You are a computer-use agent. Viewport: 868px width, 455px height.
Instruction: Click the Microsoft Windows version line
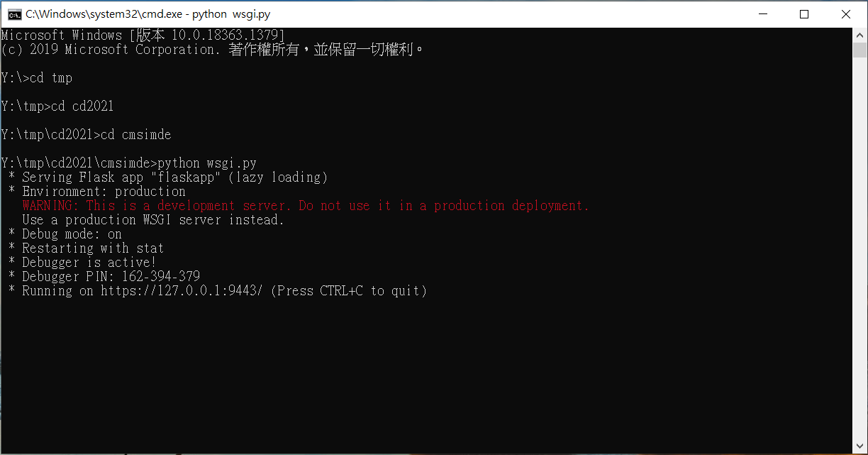[x=143, y=35]
